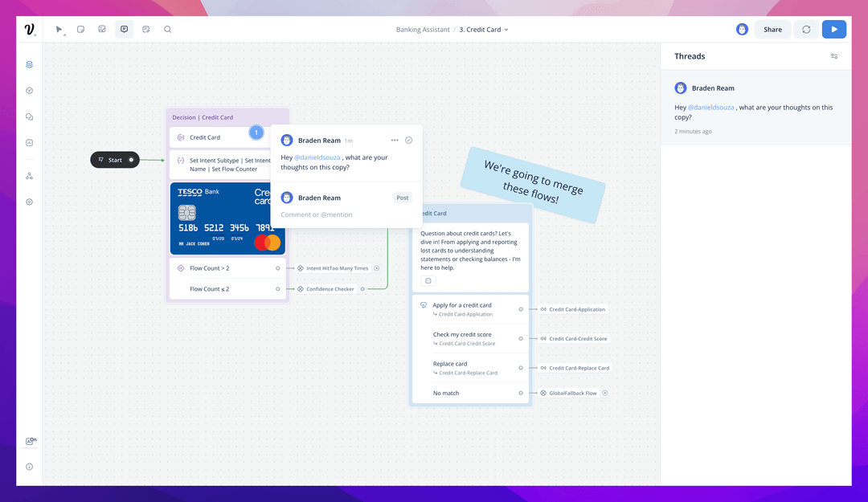Screen dimensions: 868x502
Task: Open the comment three-dots options menu
Action: tap(395, 140)
